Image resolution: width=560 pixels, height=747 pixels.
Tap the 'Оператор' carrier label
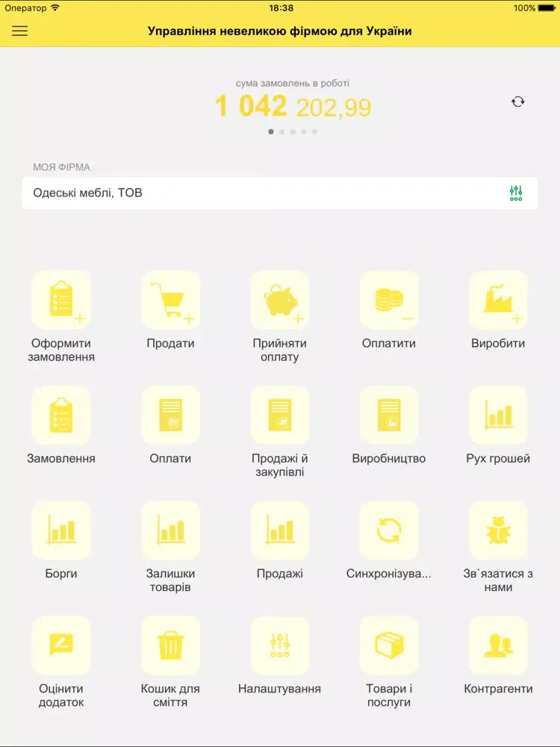point(25,8)
